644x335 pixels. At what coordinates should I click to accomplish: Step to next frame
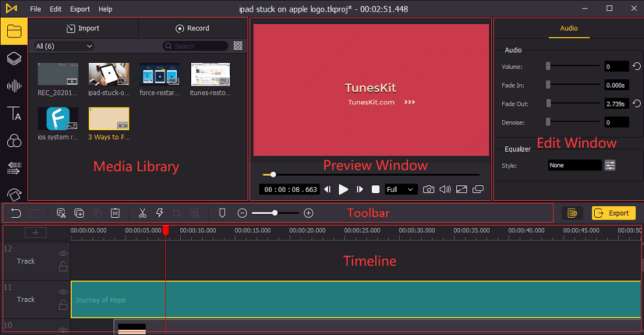[360, 189]
